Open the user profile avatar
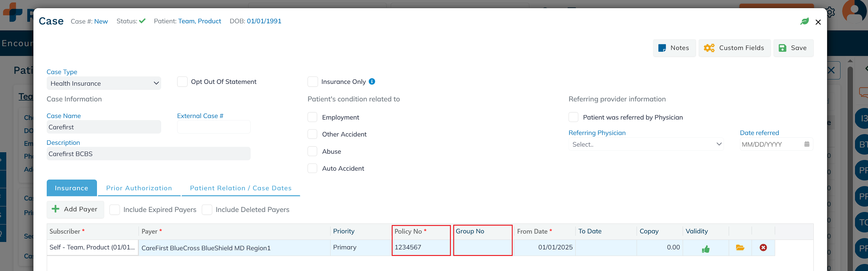 [854, 11]
